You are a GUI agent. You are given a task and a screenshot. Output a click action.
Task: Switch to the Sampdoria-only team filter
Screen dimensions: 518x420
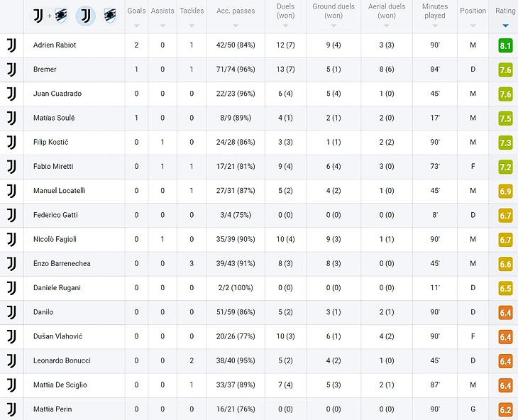tap(110, 15)
